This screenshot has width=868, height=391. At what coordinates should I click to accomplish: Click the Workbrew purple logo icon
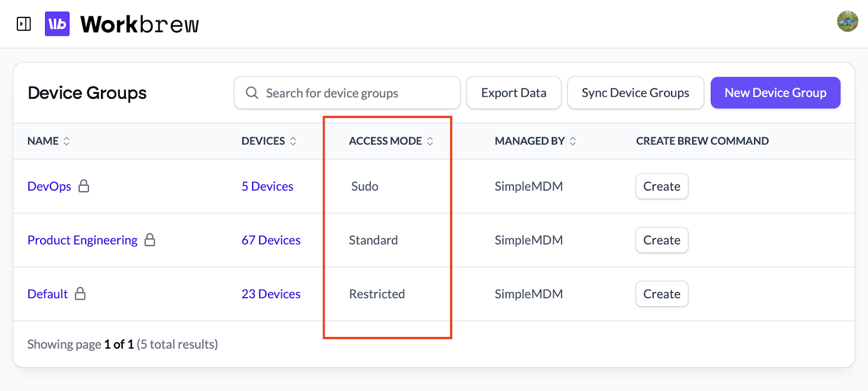click(57, 24)
